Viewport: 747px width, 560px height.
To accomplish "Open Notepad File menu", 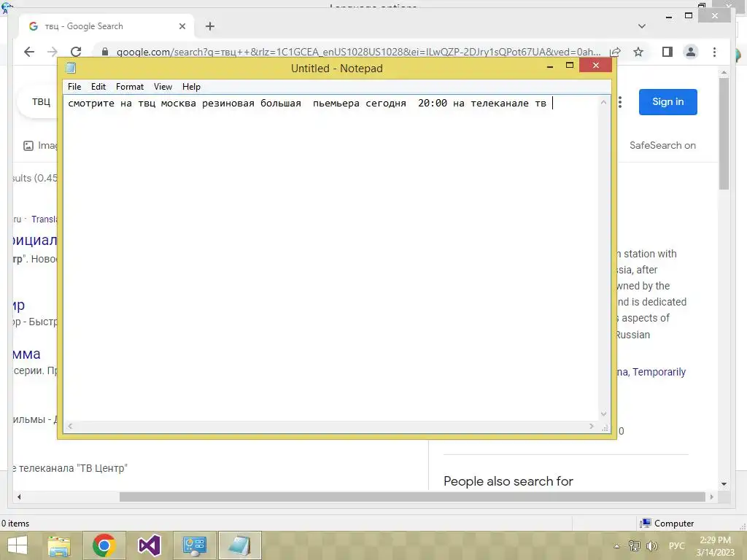I will point(74,87).
